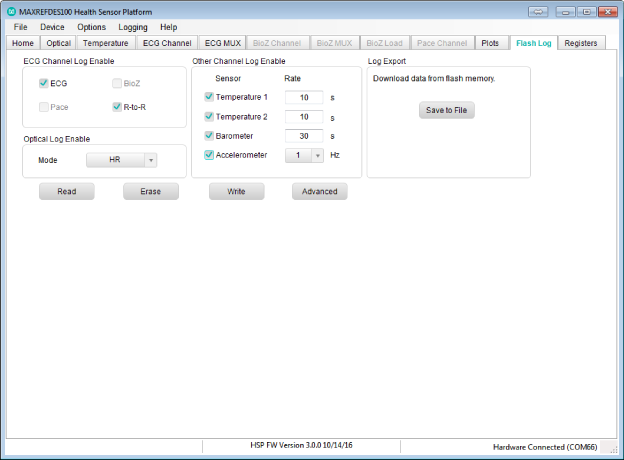Select the BioZ Load tab

384,43
